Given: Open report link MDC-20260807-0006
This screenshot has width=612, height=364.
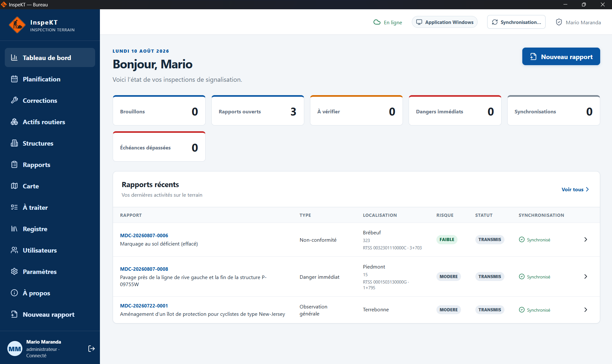Looking at the screenshot, I should click(x=144, y=235).
